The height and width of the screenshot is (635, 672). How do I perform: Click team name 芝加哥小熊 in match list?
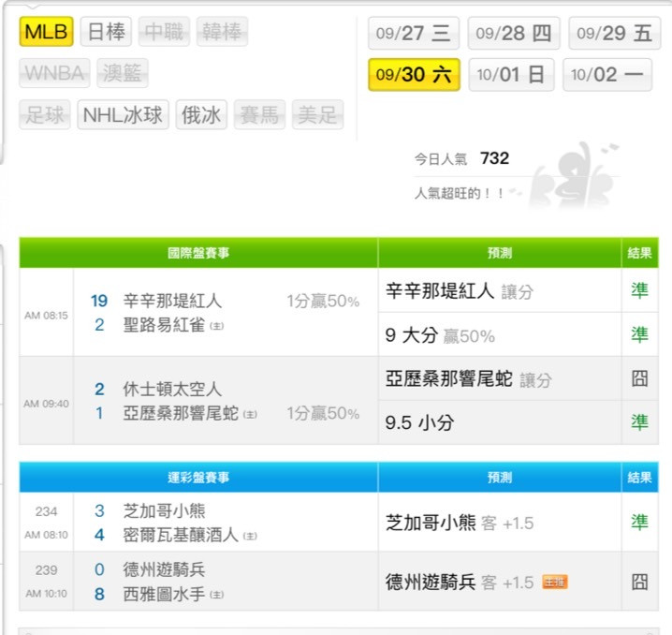click(x=164, y=510)
